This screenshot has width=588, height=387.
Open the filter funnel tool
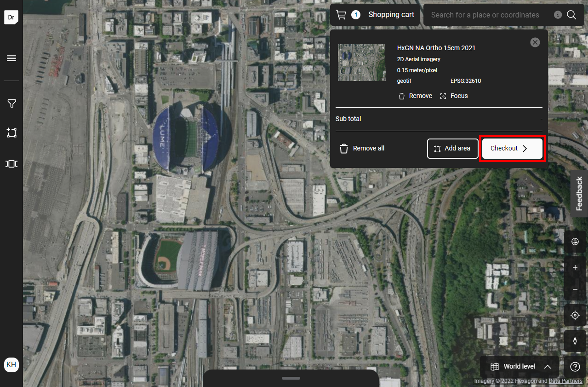click(11, 103)
